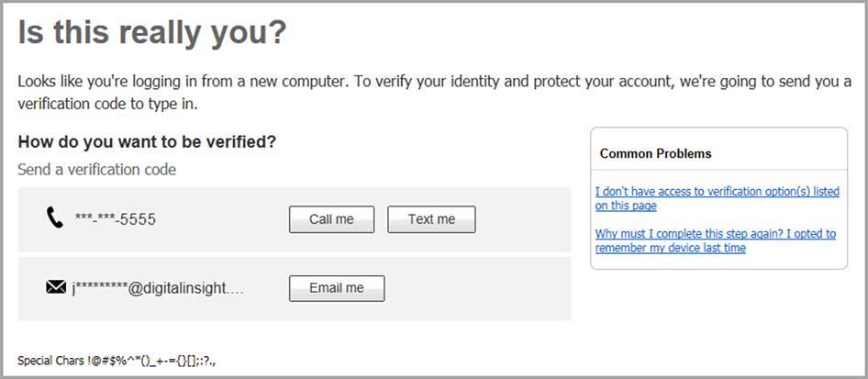Click 'remember my device last time' link text
868x379 pixels.
coord(671,248)
